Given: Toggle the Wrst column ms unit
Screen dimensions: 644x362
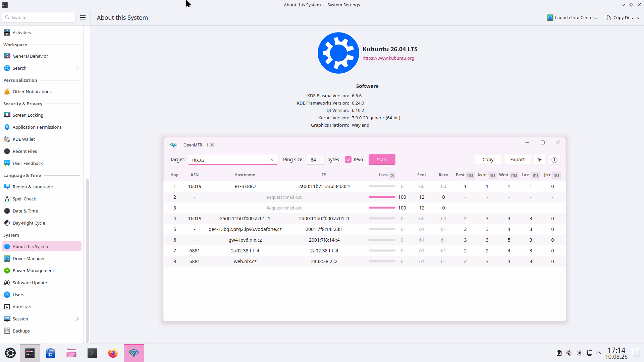Looking at the screenshot, I should 514,175.
